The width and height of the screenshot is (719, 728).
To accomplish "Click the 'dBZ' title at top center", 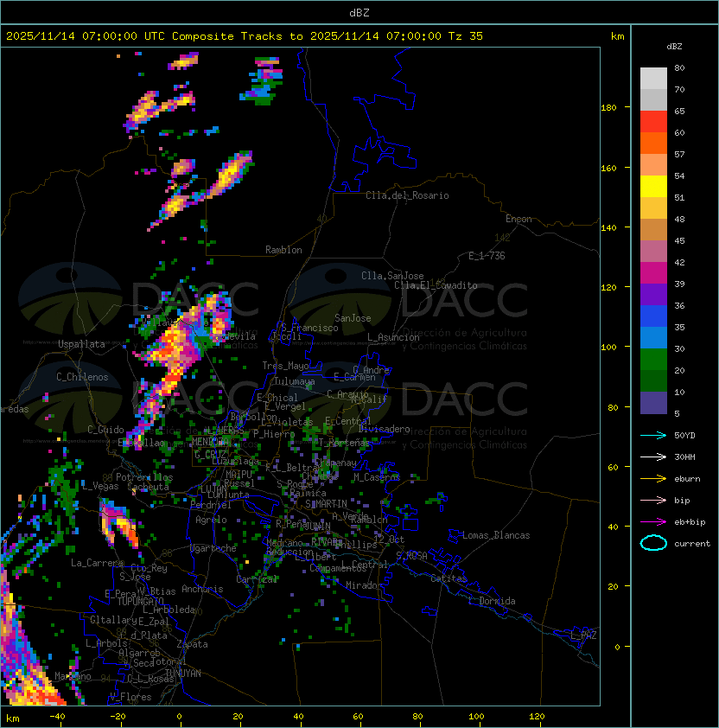I will coord(359,13).
